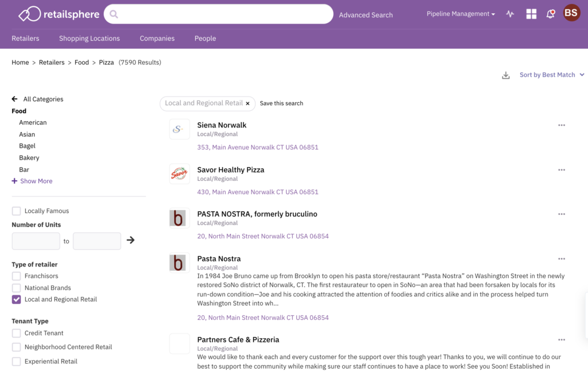
Task: Switch to the Shopping Locations tab
Action: pos(89,38)
